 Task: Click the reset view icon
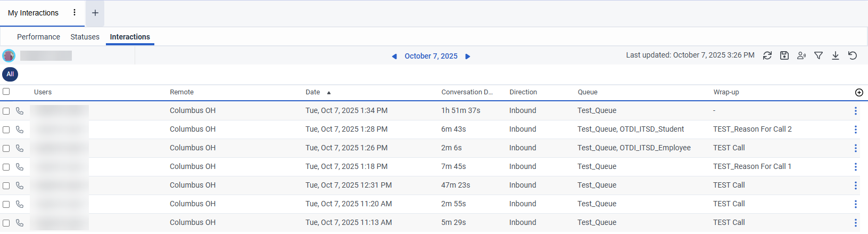pos(853,55)
